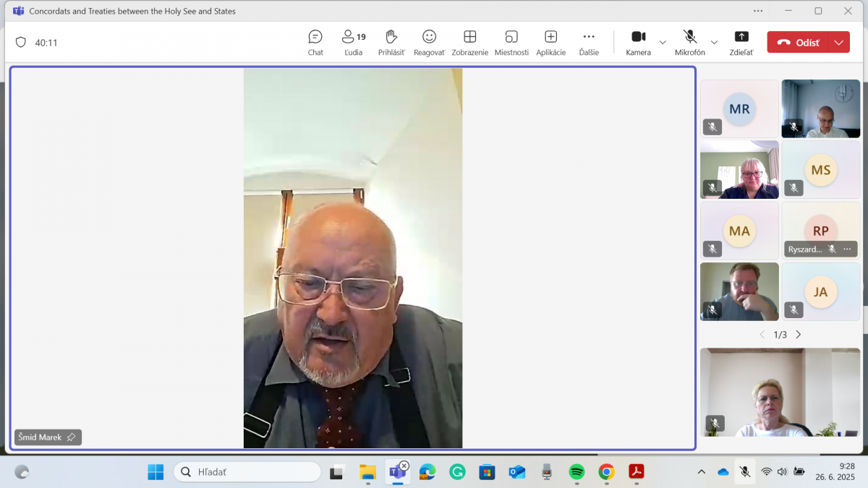Open Grammarly from taskbar
The width and height of the screenshot is (868, 488).
[x=457, y=472]
